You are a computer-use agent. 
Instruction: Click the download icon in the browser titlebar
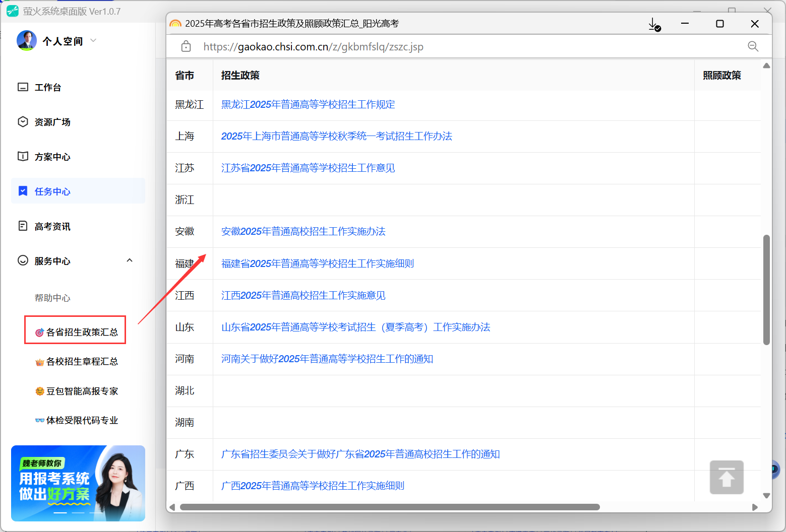(x=653, y=24)
